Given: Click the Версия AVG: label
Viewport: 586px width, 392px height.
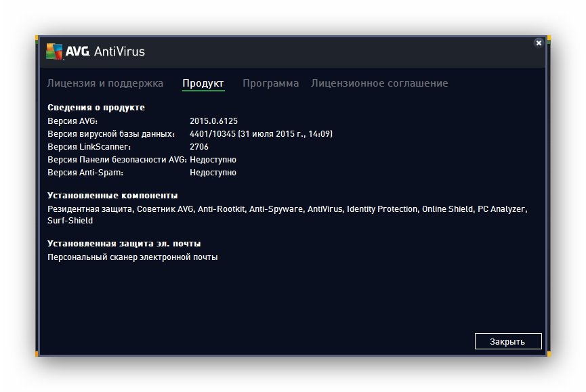Looking at the screenshot, I should (x=72, y=121).
